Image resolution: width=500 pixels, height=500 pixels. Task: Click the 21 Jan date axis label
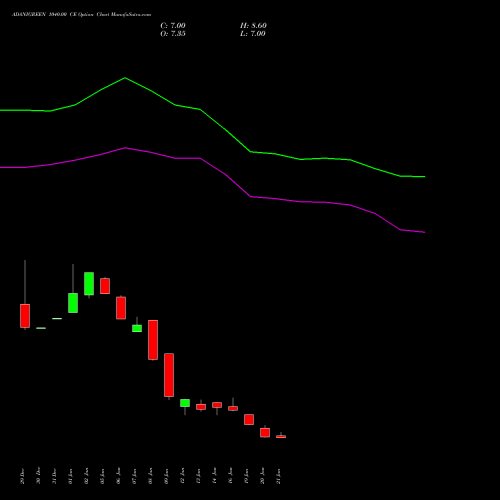point(278,476)
